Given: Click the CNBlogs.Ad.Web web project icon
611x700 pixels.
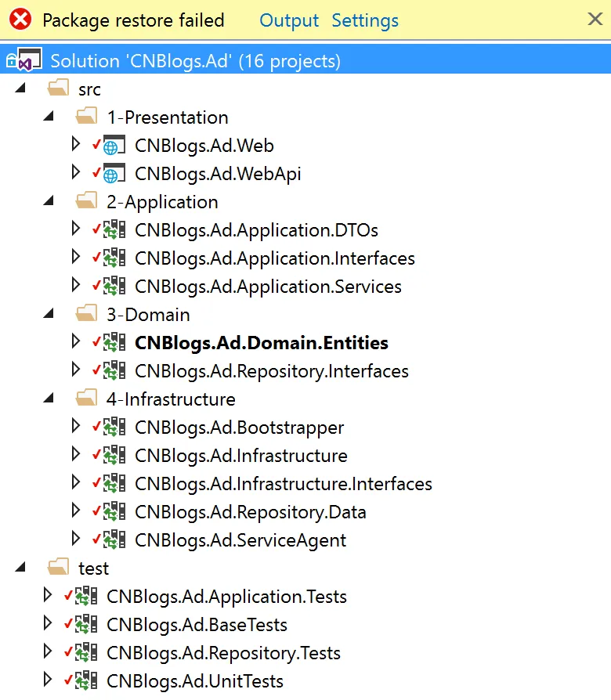Looking at the screenshot, I should 114,146.
